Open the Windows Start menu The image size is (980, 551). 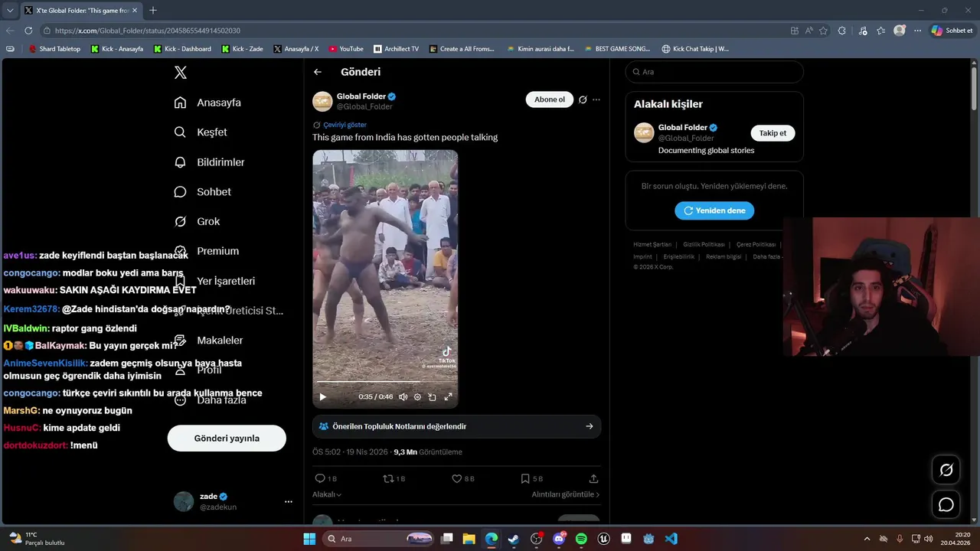[x=309, y=539]
